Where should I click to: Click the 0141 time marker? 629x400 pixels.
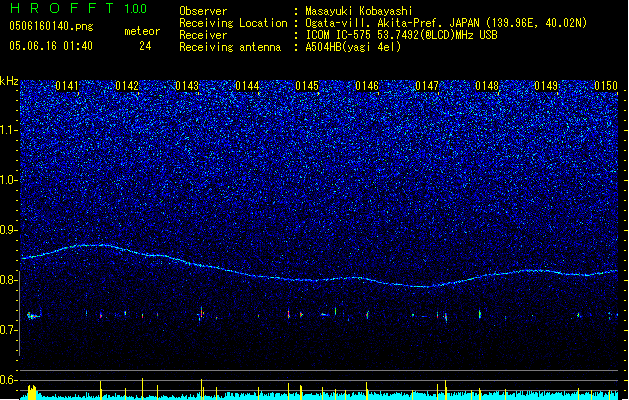point(67,86)
